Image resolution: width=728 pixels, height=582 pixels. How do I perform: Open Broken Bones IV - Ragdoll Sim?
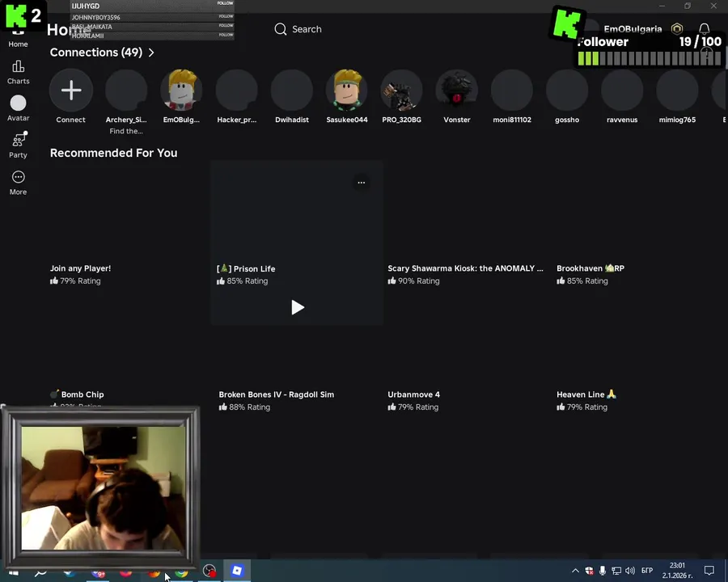coord(277,394)
